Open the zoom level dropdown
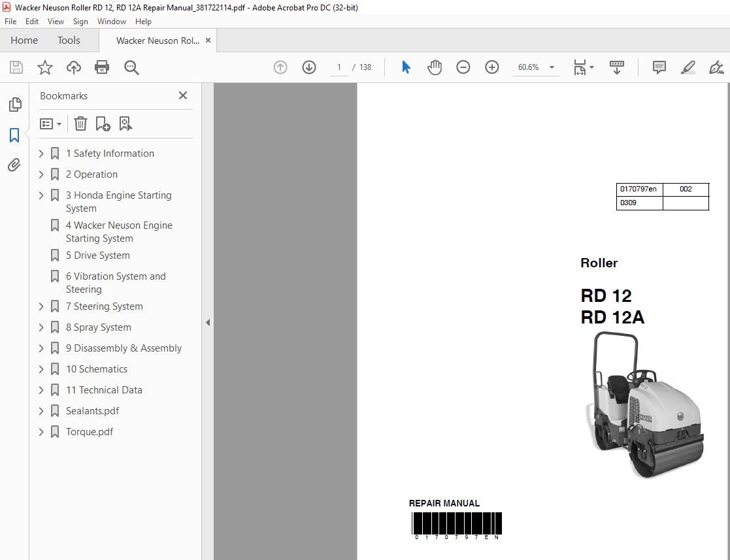730x560 pixels. [x=552, y=67]
